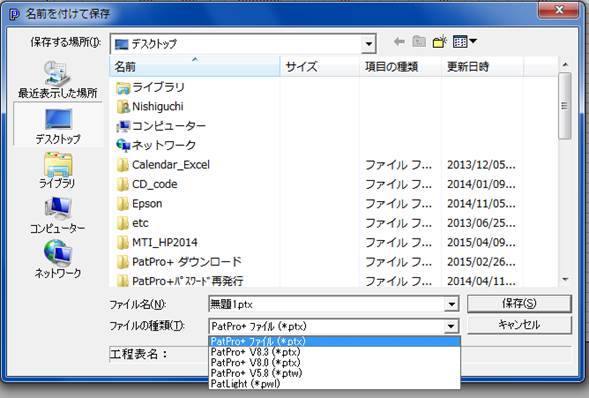The height and width of the screenshot is (398, 589).
Task: Sort by 名前 column header
Action: coord(195,66)
